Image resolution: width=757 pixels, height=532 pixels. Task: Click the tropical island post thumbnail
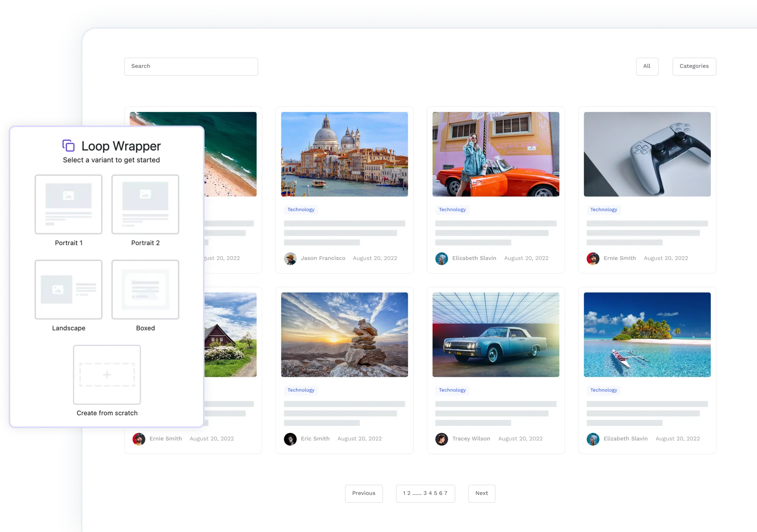(647, 335)
